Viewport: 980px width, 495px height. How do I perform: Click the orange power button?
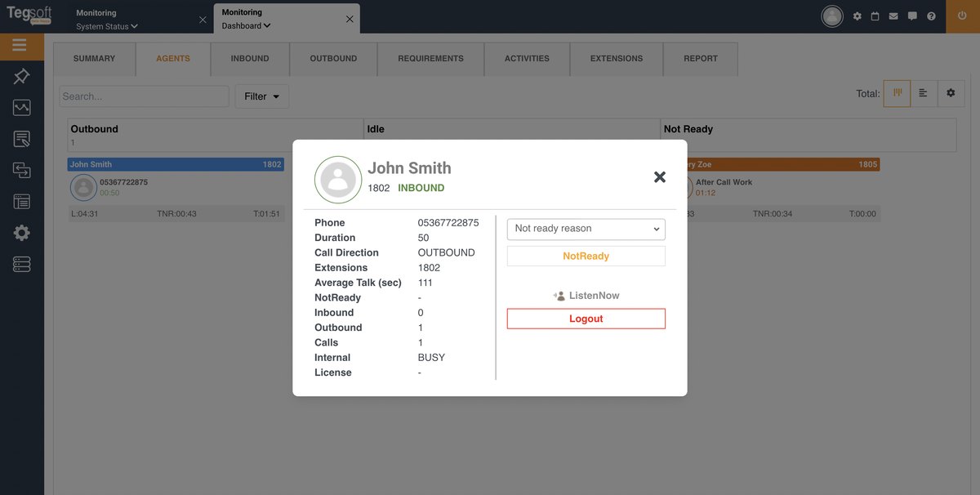[x=963, y=16]
